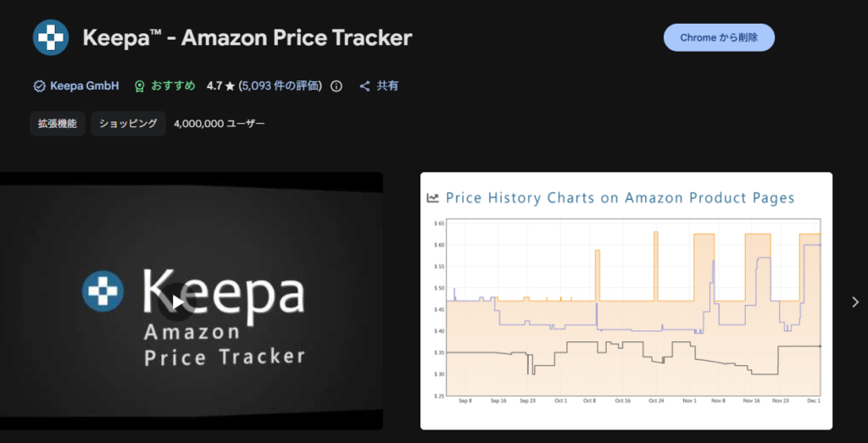
Task: Click the share icon next to 共有
Action: [x=365, y=86]
